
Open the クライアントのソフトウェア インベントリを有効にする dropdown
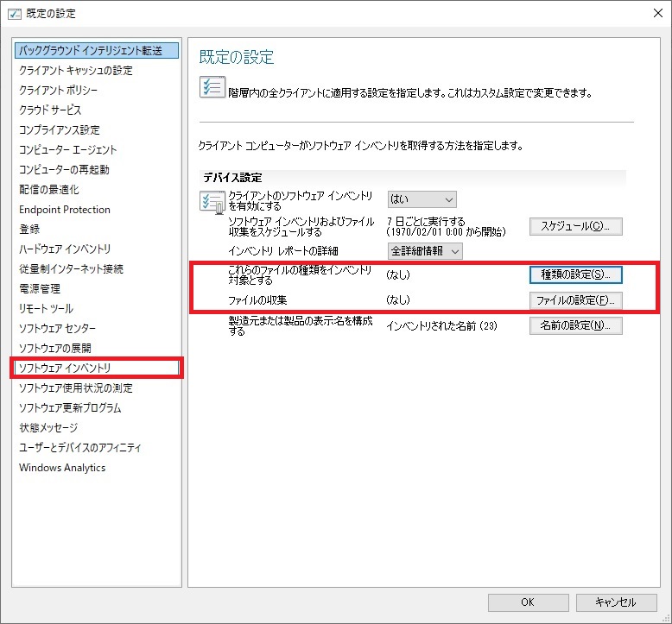click(x=422, y=199)
